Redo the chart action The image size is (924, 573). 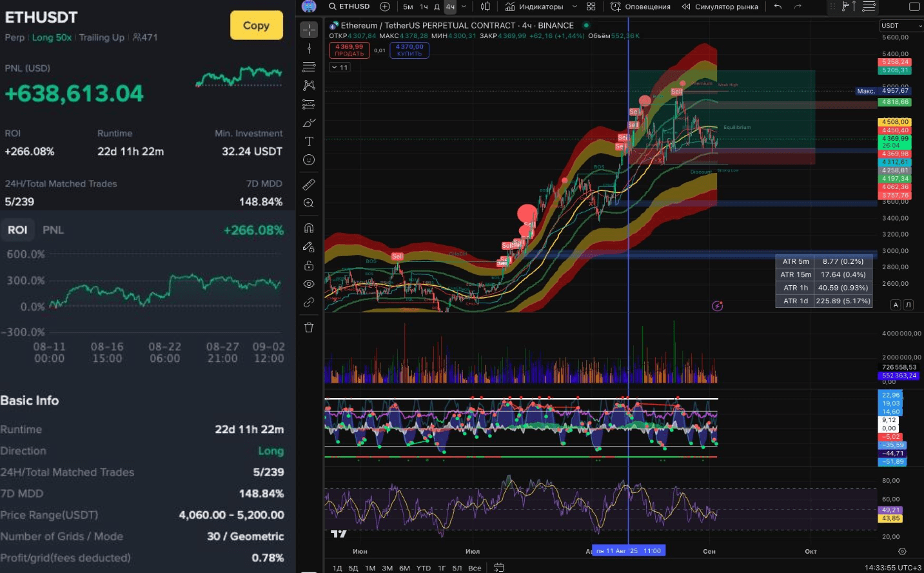[x=798, y=6]
